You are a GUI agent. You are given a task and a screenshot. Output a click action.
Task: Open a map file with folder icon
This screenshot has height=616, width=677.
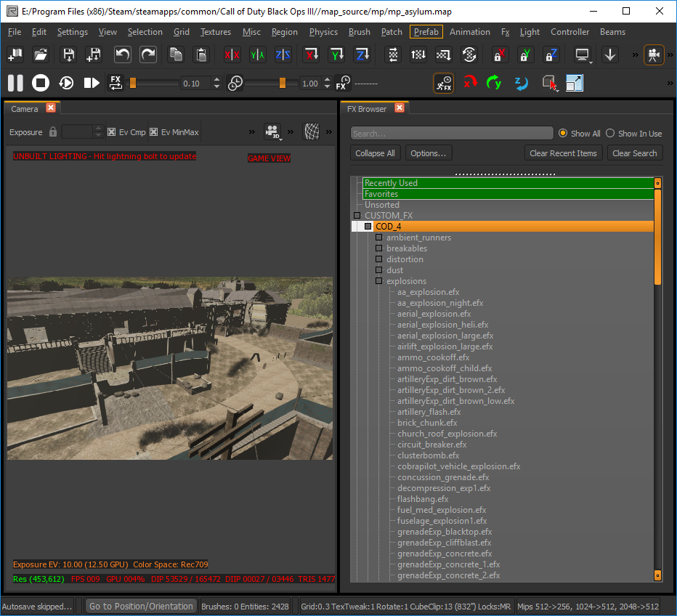[41, 54]
